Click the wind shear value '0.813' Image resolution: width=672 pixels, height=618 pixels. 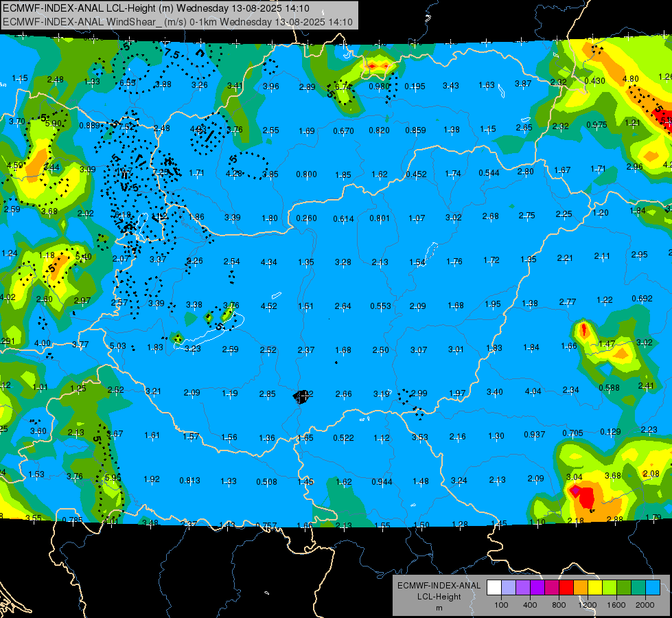(190, 481)
